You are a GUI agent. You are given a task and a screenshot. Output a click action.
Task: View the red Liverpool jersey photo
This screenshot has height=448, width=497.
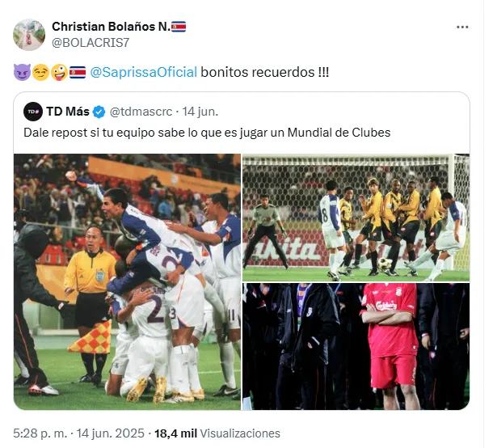[x=356, y=346]
